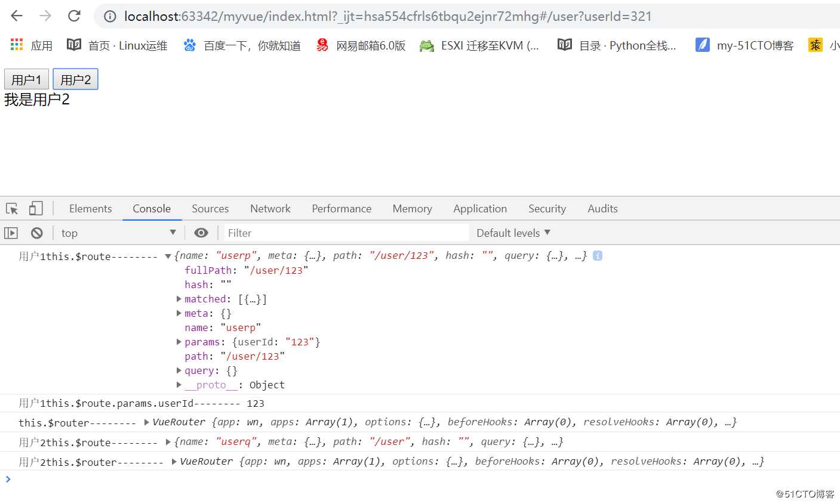The image size is (840, 504).
Task: Expand the query property
Action: point(179,370)
